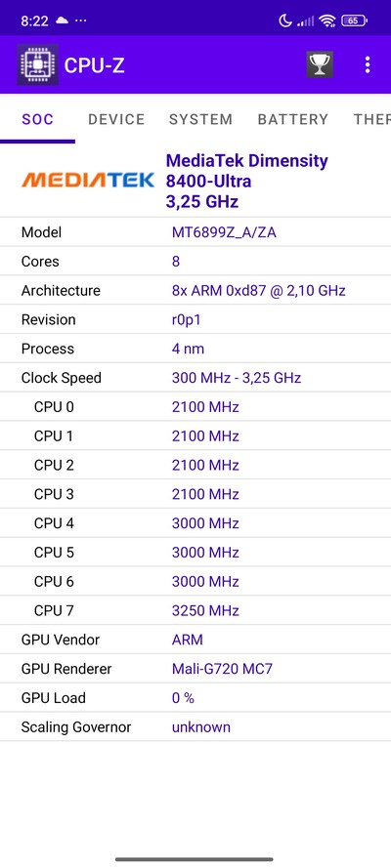This screenshot has height=868, width=391.
Task: Open the partially visible THERMAL tab
Action: (372, 119)
